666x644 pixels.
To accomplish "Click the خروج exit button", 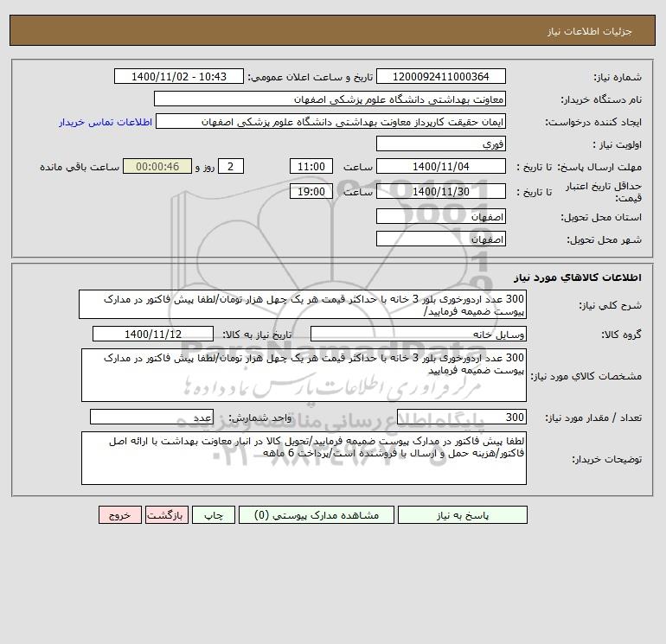I will (x=119, y=514).
